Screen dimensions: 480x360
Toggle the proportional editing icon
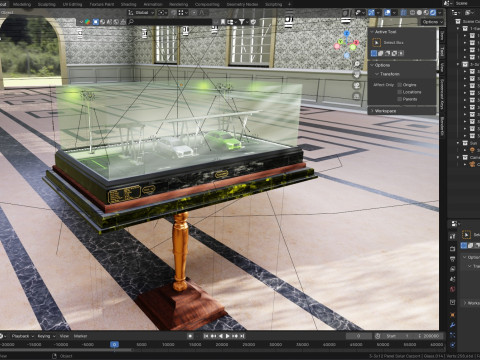coord(193,13)
